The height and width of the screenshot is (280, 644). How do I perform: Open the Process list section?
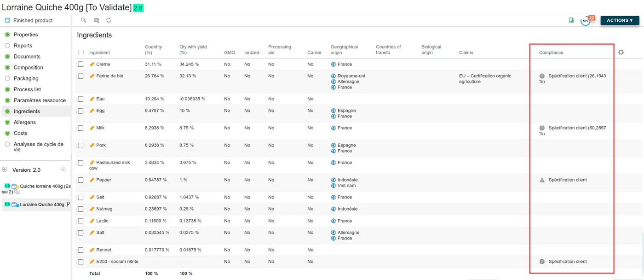coord(27,89)
